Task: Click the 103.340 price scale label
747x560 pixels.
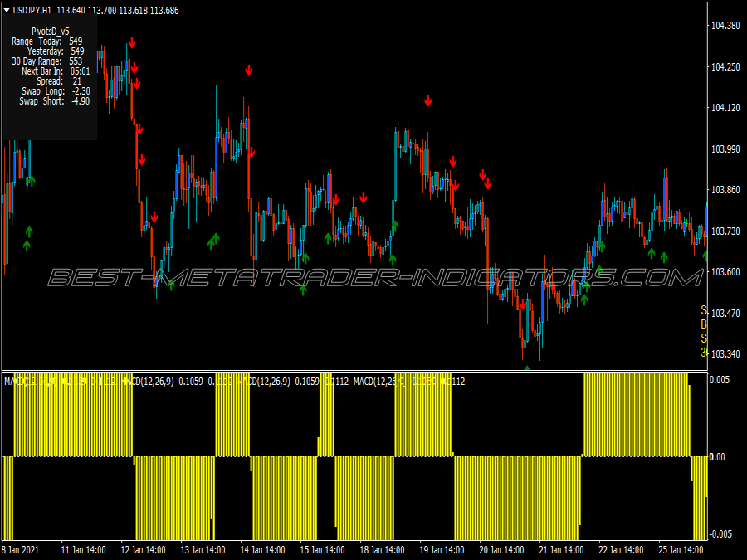Action: pyautogui.click(x=725, y=353)
